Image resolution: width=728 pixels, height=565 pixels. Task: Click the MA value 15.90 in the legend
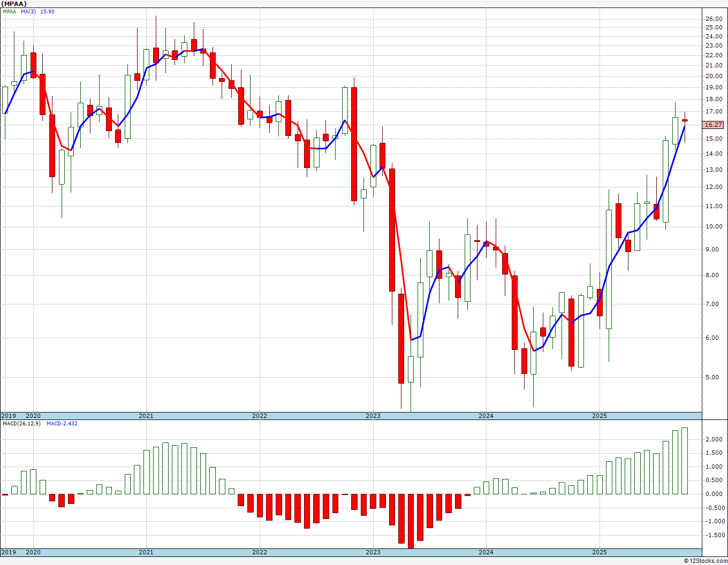(x=48, y=11)
